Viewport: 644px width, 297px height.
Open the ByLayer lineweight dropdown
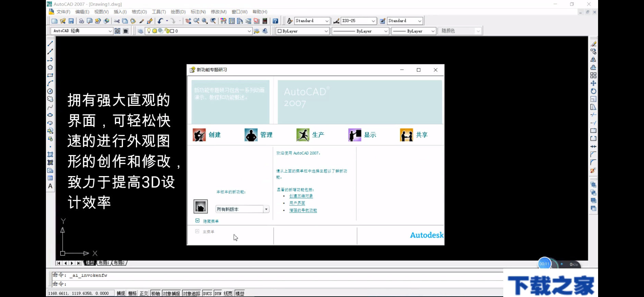pos(413,31)
